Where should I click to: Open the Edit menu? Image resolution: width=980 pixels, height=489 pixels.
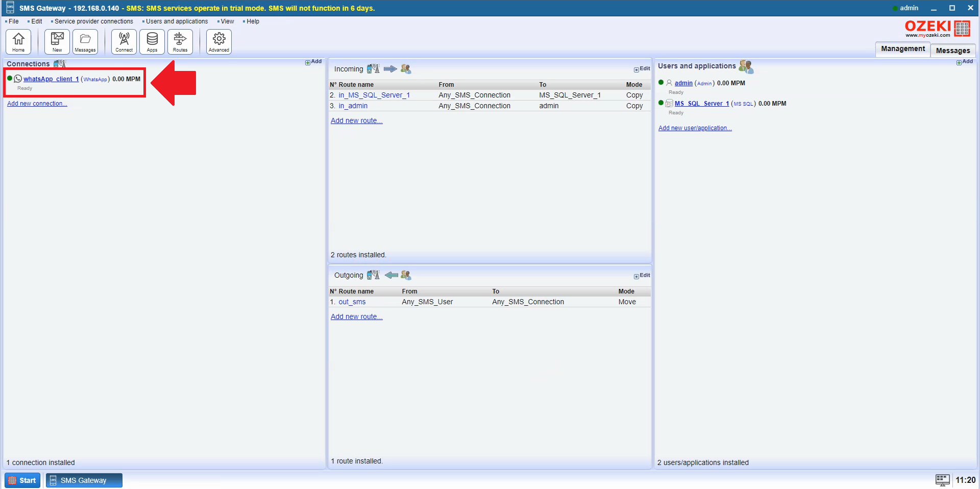(x=36, y=21)
